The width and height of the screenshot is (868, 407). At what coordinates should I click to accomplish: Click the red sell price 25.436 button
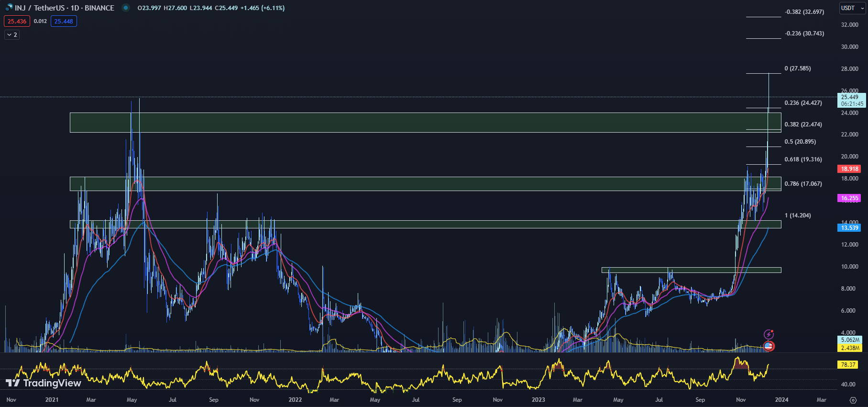pos(17,22)
